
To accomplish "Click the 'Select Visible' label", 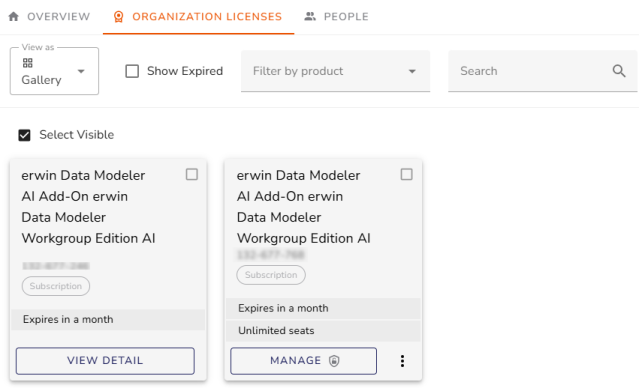I will [x=77, y=135].
